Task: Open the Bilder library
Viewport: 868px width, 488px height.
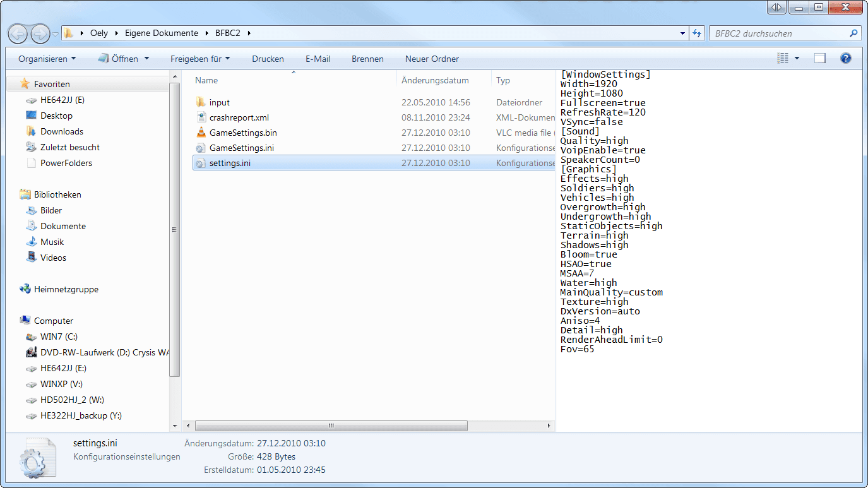Action: (51, 210)
